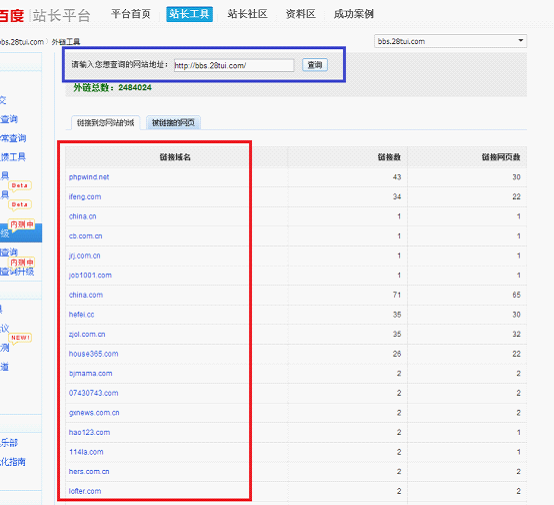Open sidebar item ending in 乐部

pyautogui.click(x=9, y=443)
